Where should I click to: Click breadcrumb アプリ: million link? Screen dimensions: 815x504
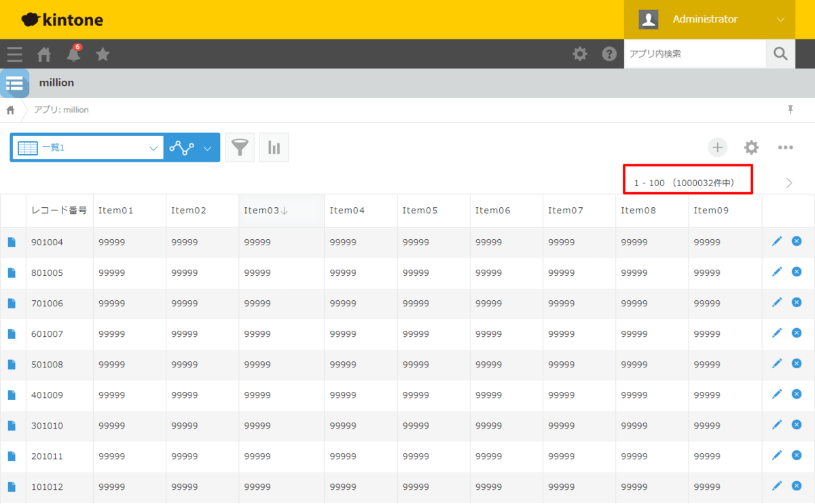tap(62, 110)
